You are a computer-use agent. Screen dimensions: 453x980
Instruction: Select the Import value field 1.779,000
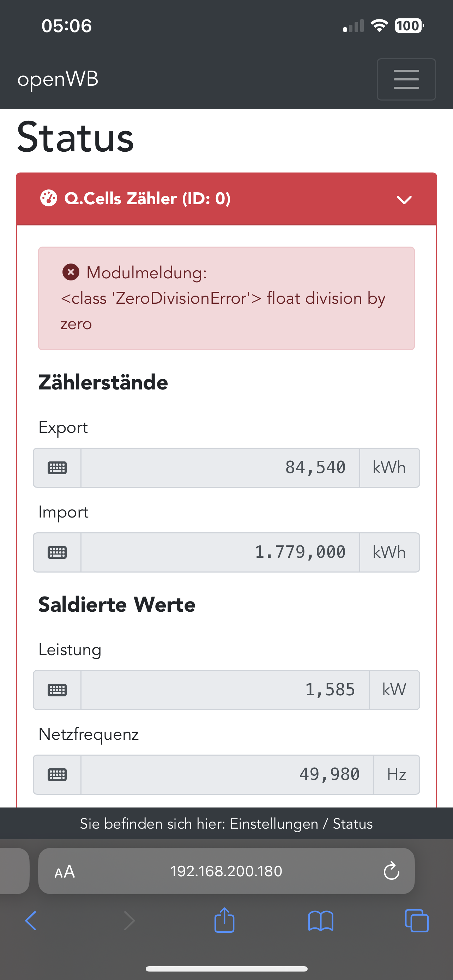pos(220,552)
